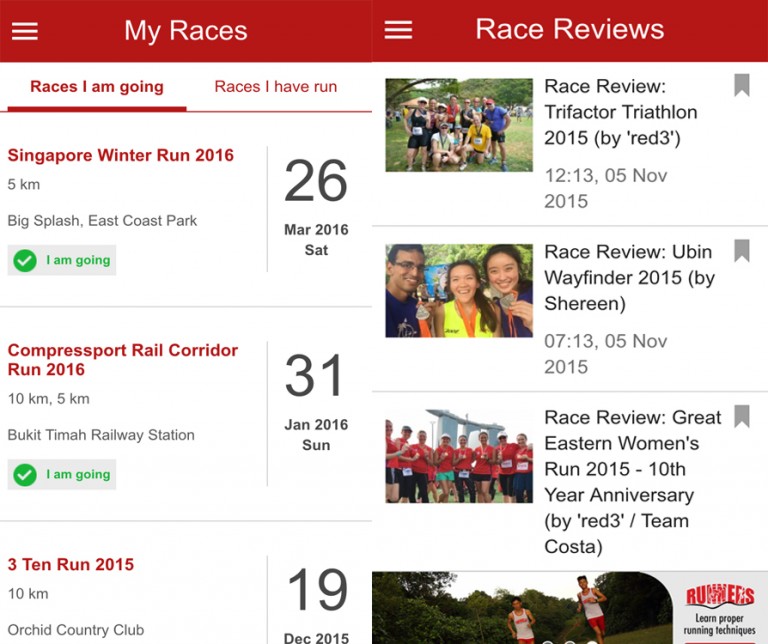Bookmark the Great Eastern Women's Run review

point(742,416)
